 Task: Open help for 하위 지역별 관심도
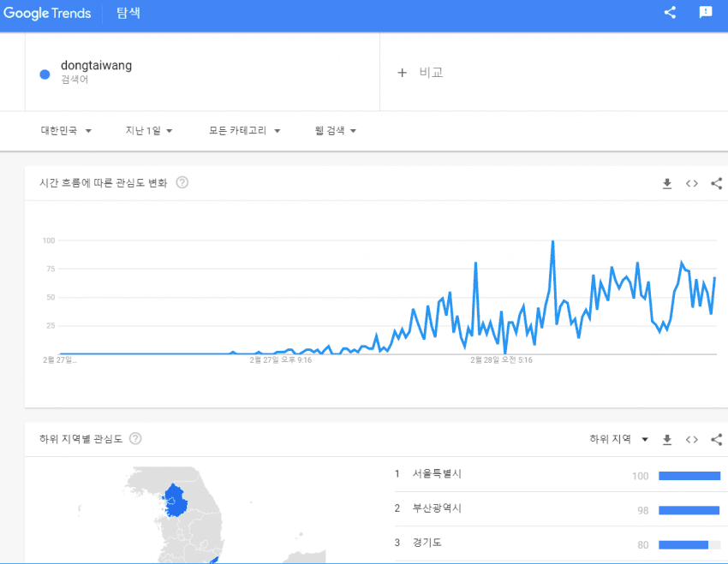click(134, 439)
